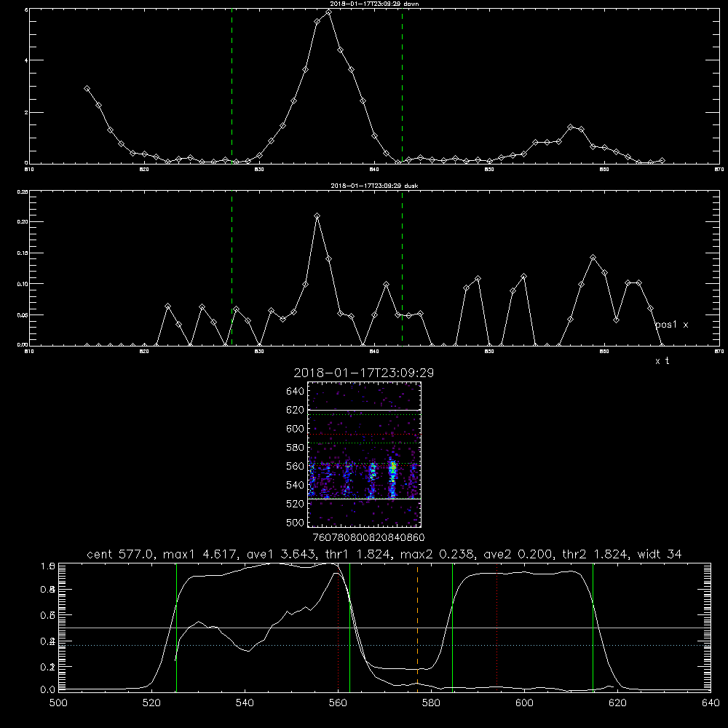Click the red dotted line at 560 in bottom plot
The height and width of the screenshot is (728, 728).
point(338,627)
